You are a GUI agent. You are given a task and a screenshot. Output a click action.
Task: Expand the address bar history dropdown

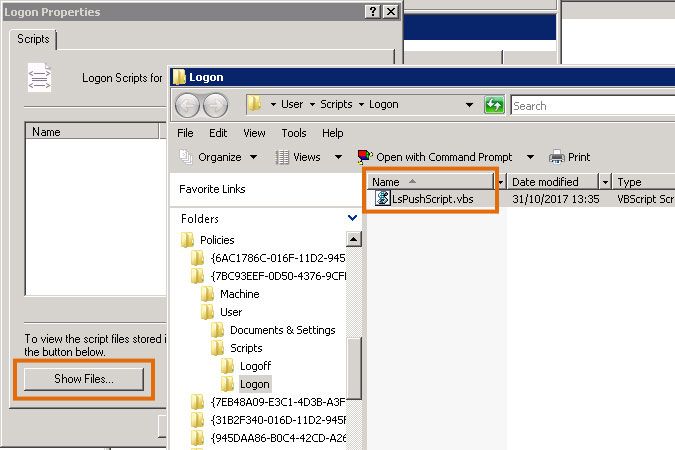(469, 105)
